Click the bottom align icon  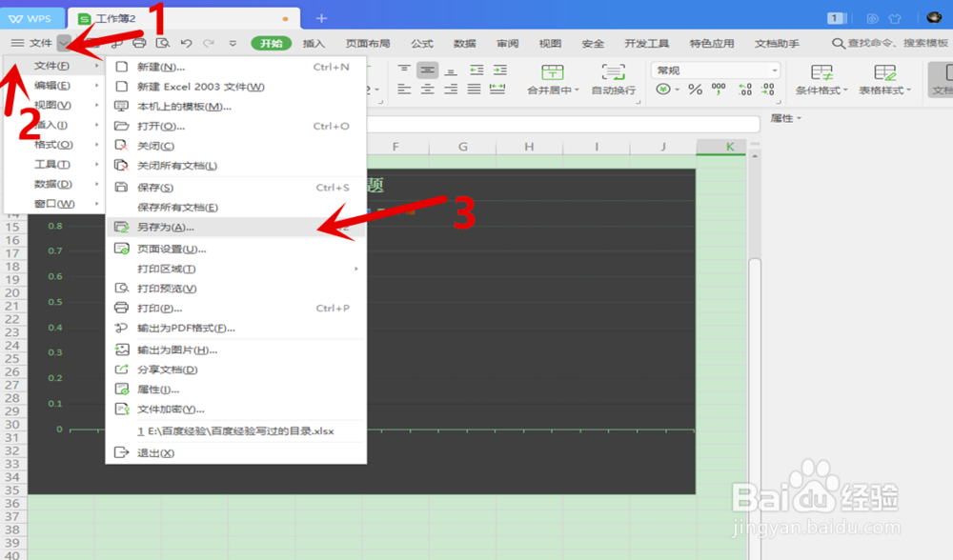[451, 70]
